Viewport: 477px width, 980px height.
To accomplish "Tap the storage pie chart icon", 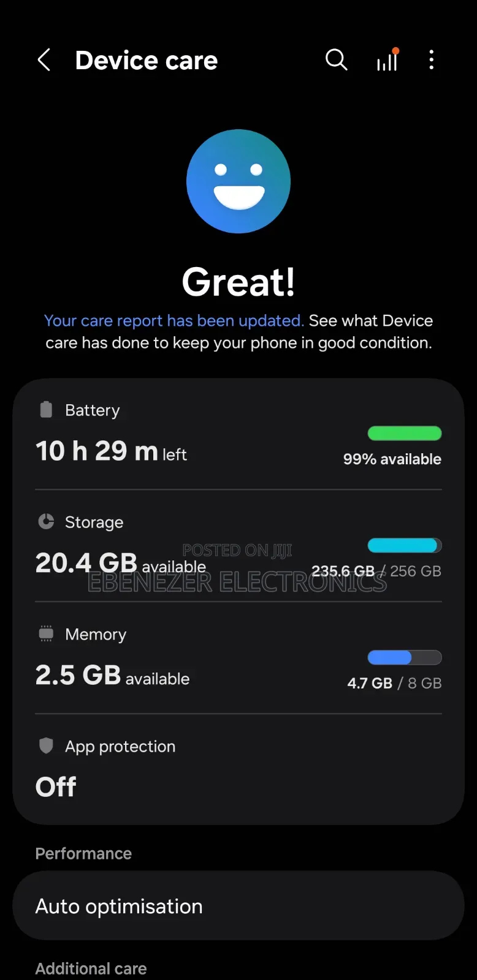I will [x=46, y=521].
